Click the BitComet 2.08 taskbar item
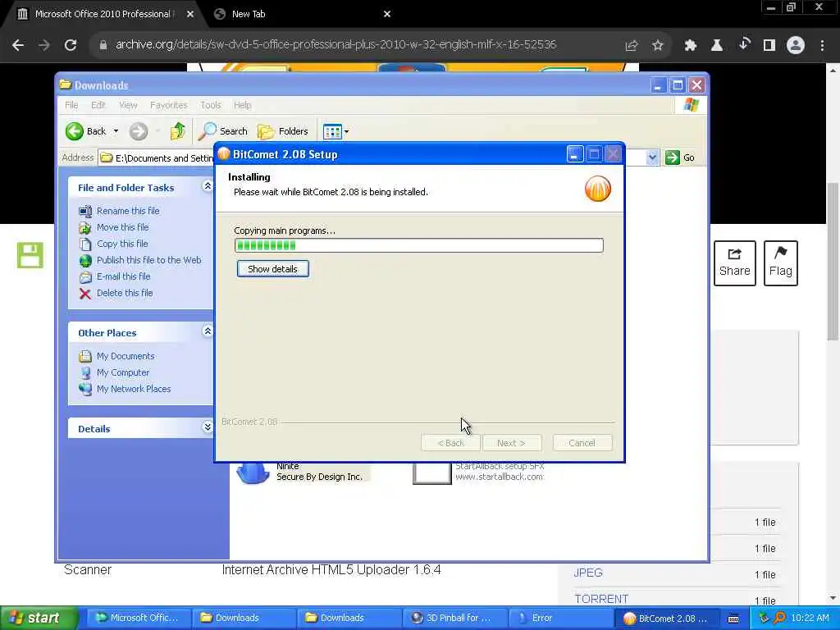The width and height of the screenshot is (840, 630). pyautogui.click(x=665, y=619)
